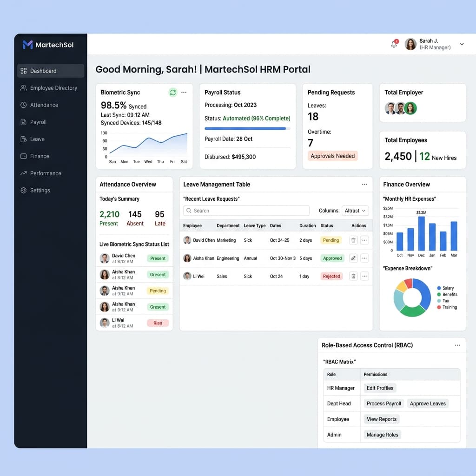Viewport: 476px width, 476px height.
Task: Click the Tax legend color dot
Action: coord(439,301)
